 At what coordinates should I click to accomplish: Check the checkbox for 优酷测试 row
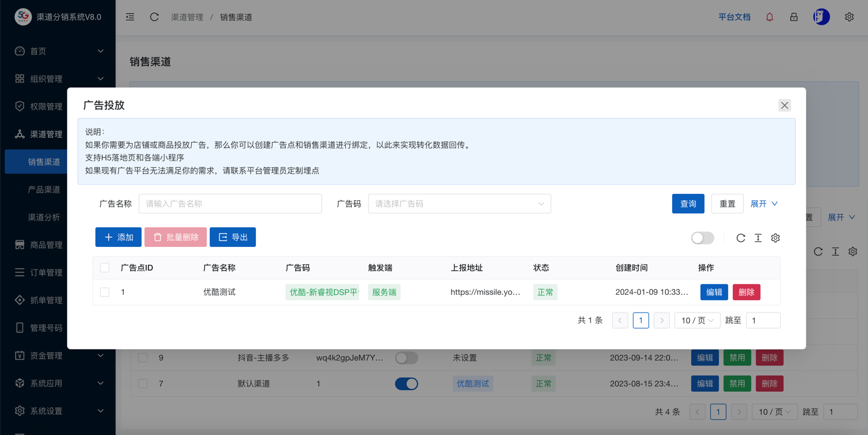(105, 292)
